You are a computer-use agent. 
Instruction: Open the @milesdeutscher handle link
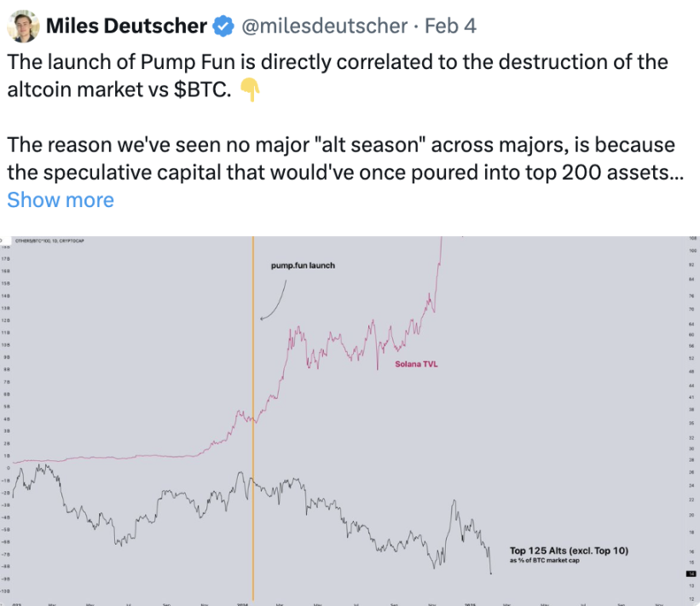coord(325,26)
